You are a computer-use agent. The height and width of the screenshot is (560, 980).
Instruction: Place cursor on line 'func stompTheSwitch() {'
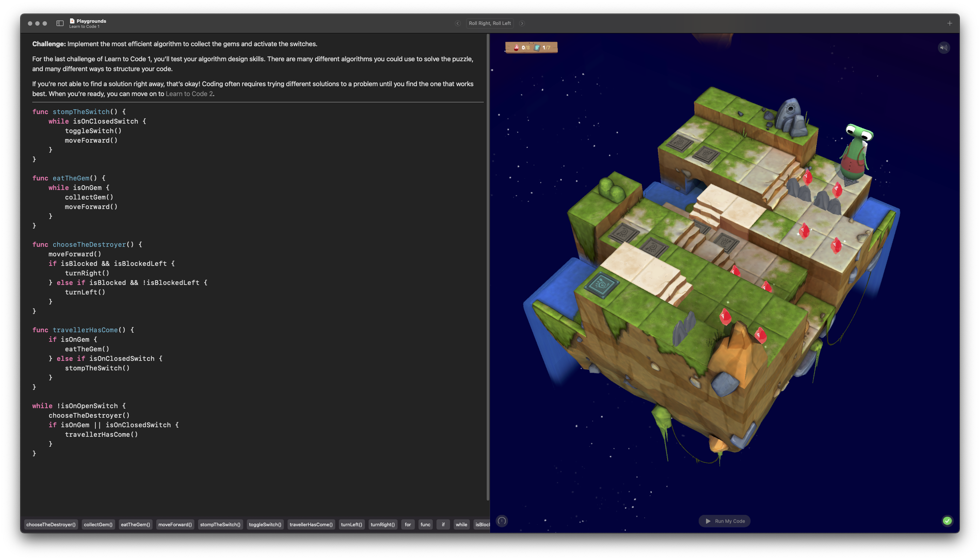click(x=79, y=111)
